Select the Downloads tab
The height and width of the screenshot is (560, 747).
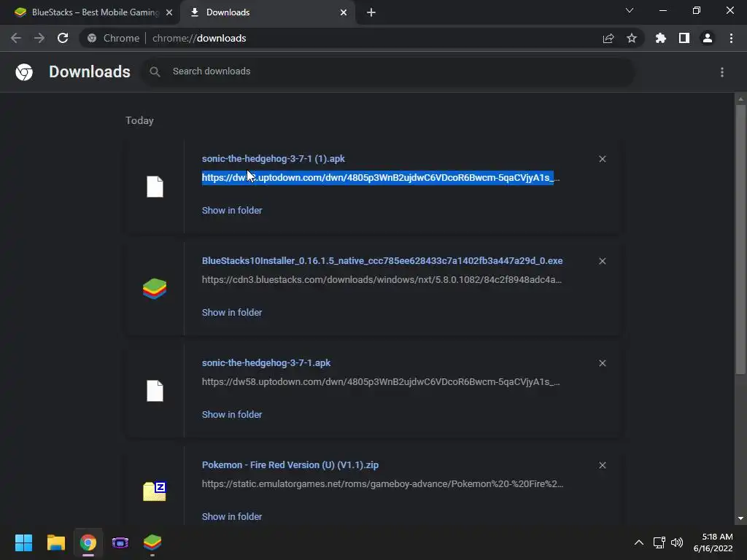click(x=267, y=12)
